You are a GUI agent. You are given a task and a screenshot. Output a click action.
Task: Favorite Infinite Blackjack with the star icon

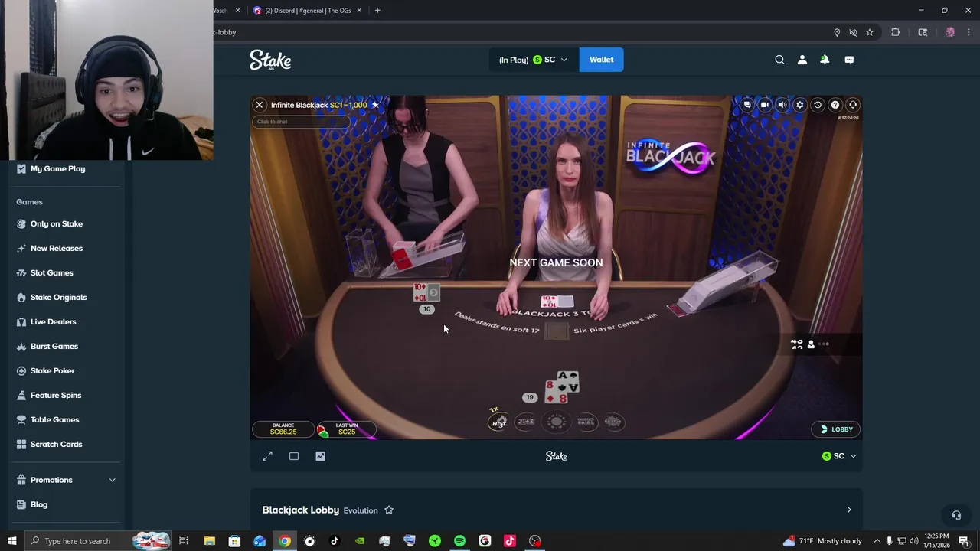[x=375, y=105]
